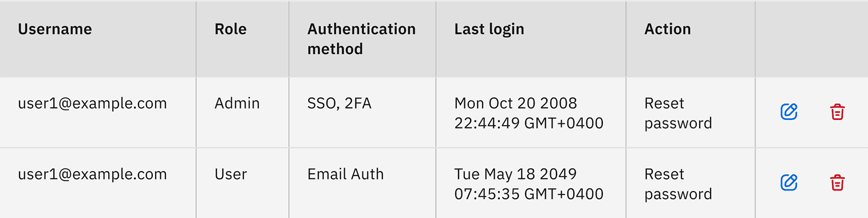This screenshot has width=868, height=218.
Task: Edit the Email Auth user entry
Action: coord(789,183)
